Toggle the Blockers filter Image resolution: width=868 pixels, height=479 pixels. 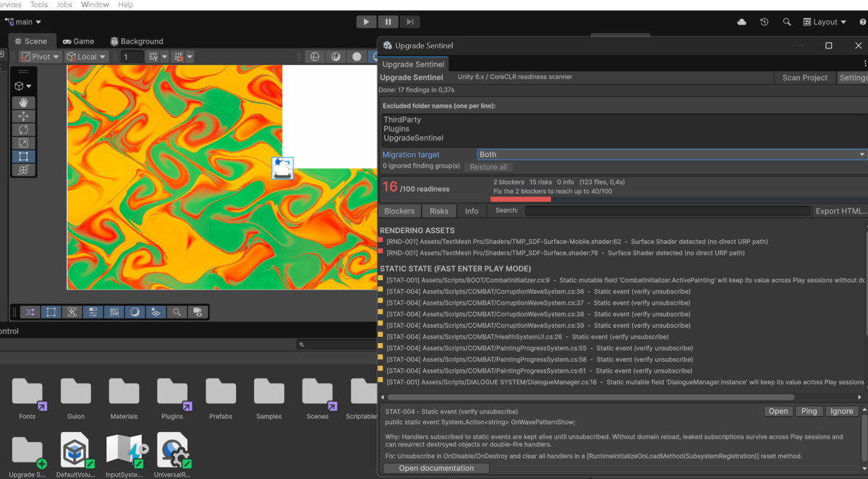pyautogui.click(x=399, y=211)
